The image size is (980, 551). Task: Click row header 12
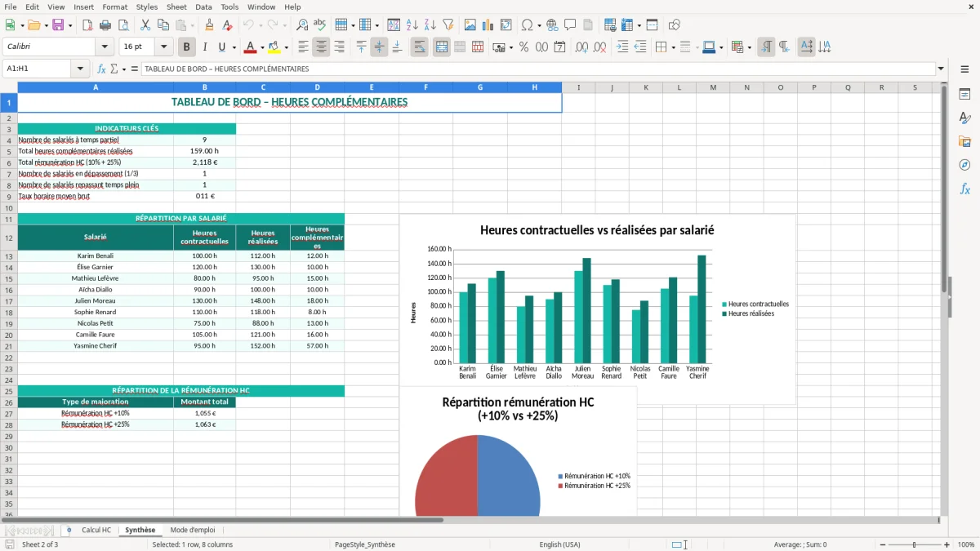click(9, 238)
